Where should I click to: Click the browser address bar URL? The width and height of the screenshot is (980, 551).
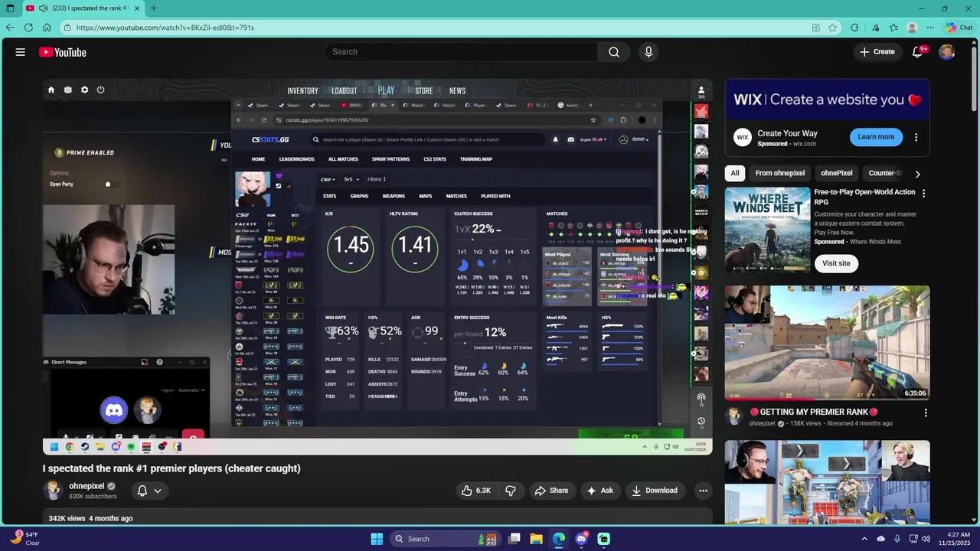tap(165, 28)
